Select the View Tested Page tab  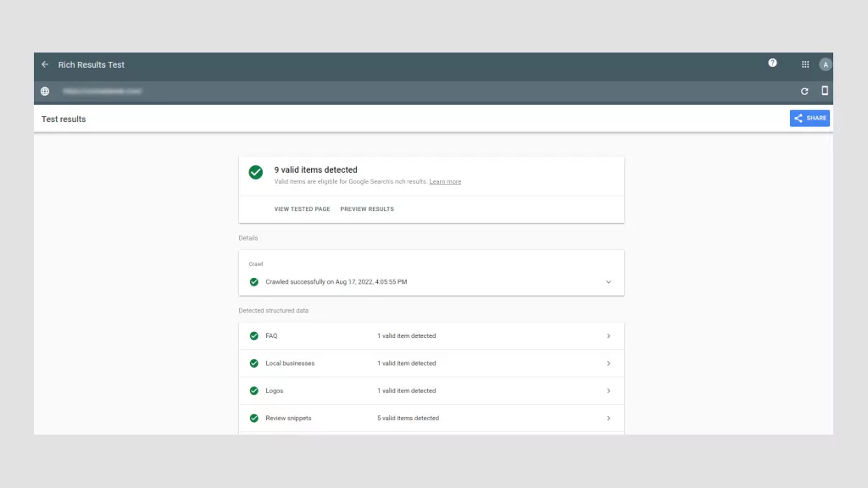pos(302,209)
